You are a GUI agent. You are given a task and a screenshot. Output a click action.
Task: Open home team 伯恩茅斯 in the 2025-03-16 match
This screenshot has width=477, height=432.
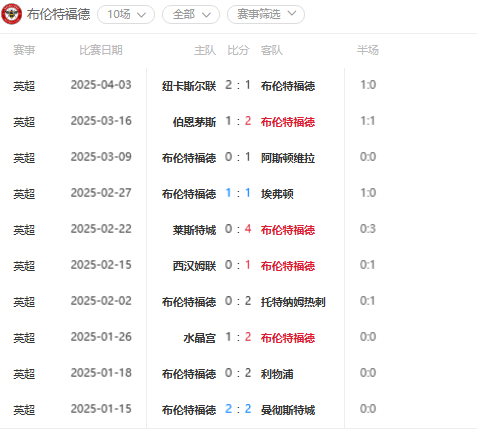tap(194, 122)
